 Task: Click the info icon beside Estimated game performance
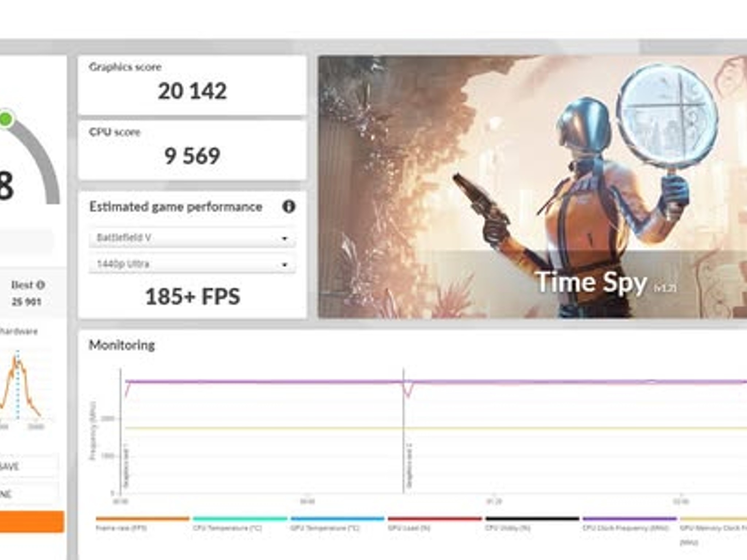pyautogui.click(x=289, y=207)
